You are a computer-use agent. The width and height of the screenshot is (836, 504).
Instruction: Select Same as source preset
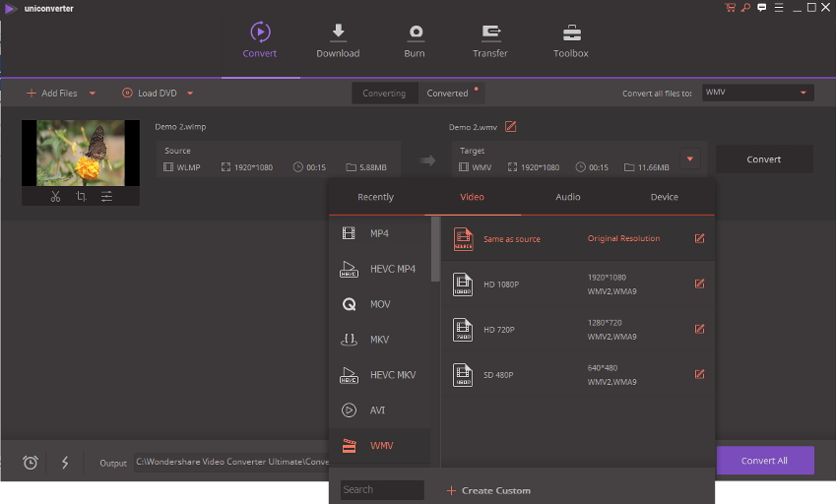coord(578,238)
